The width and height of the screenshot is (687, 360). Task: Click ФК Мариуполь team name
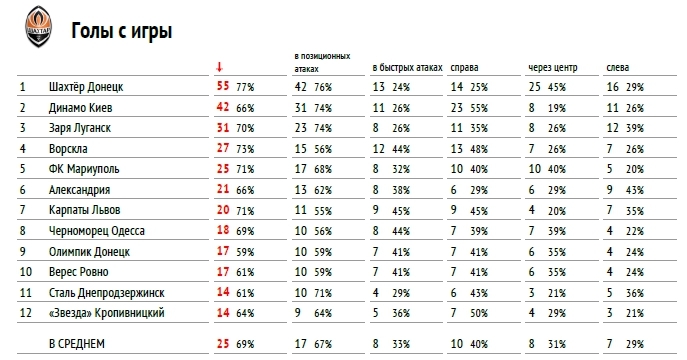pos(84,169)
